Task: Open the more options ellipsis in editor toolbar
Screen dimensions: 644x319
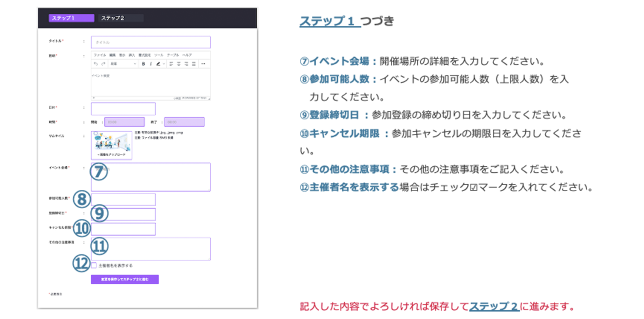Action: (203, 64)
